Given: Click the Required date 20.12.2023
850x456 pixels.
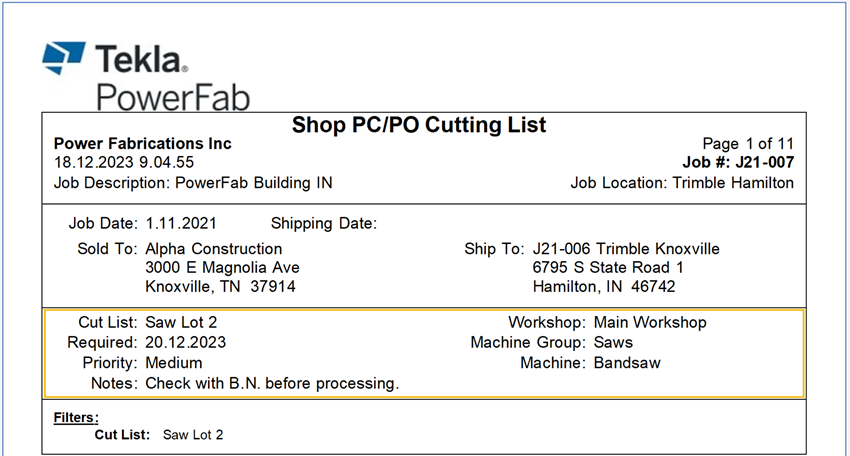Looking at the screenshot, I should tap(186, 343).
